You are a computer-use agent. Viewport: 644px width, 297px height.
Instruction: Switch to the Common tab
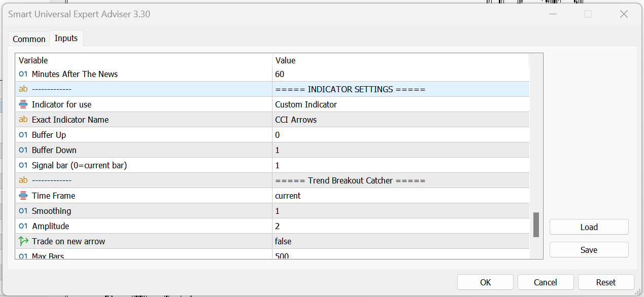click(x=29, y=39)
